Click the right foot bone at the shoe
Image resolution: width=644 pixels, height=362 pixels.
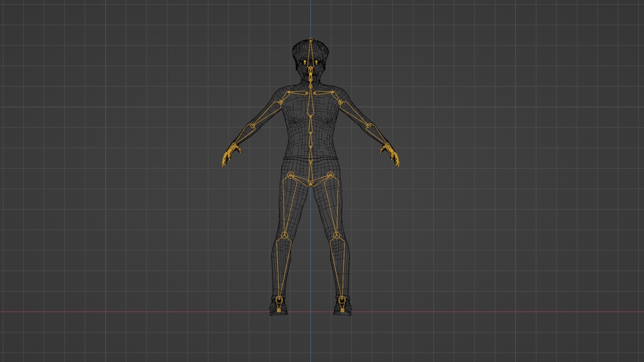[x=341, y=302]
